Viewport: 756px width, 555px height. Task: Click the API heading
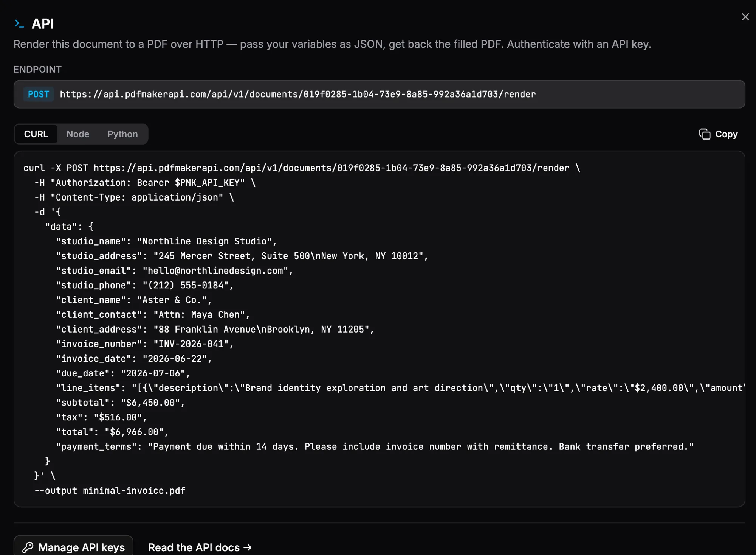(42, 24)
